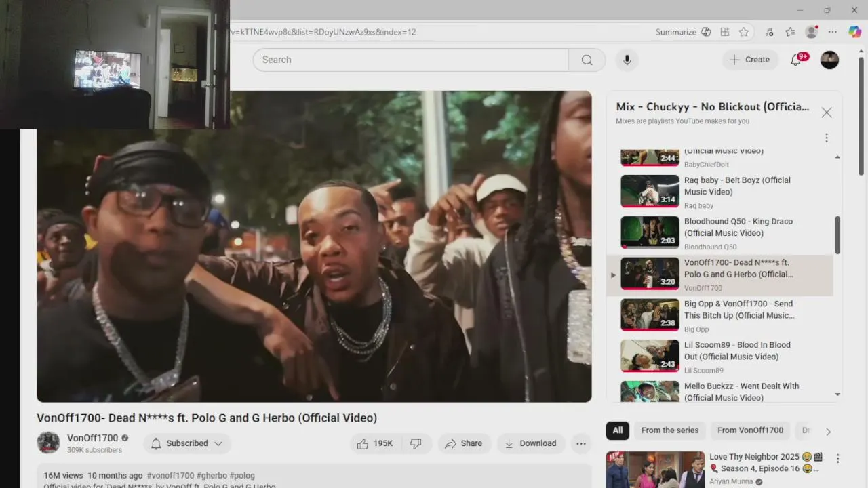
Task: Play Raq baby - Belt Boyz from playlist
Action: pyautogui.click(x=719, y=192)
